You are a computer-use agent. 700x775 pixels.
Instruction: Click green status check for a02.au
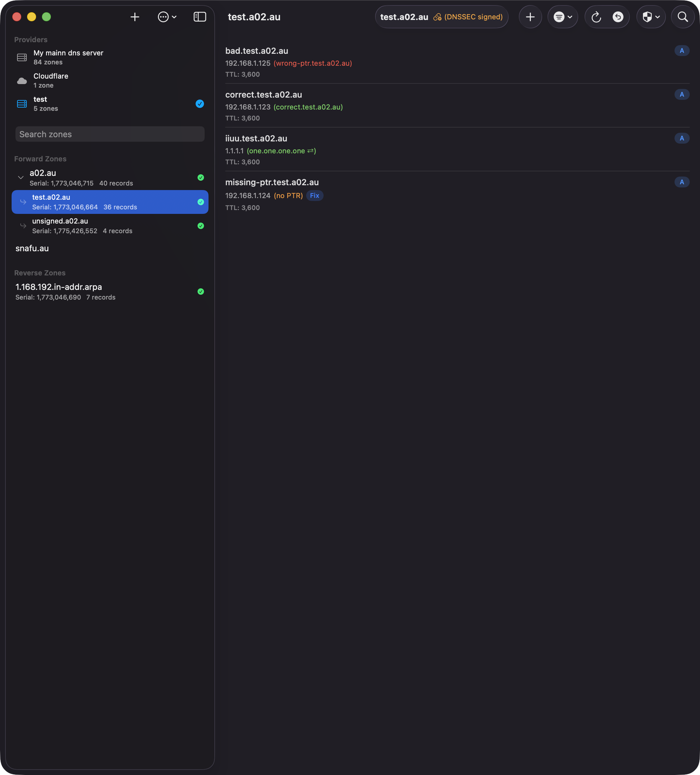tap(200, 177)
